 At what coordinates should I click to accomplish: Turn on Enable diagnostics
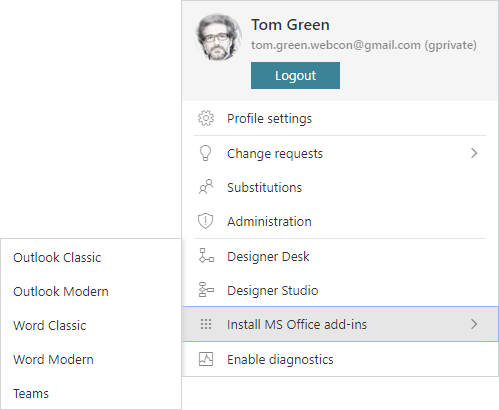pyautogui.click(x=340, y=359)
